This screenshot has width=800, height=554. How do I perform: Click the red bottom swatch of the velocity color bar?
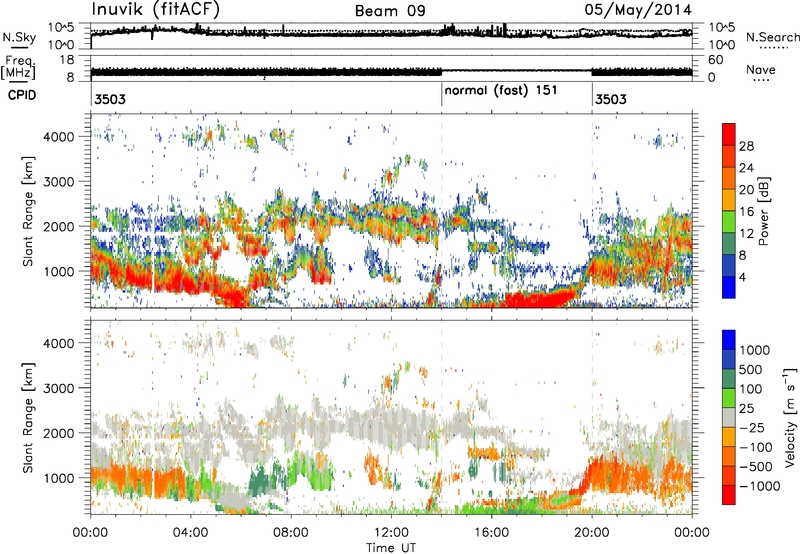pyautogui.click(x=729, y=495)
